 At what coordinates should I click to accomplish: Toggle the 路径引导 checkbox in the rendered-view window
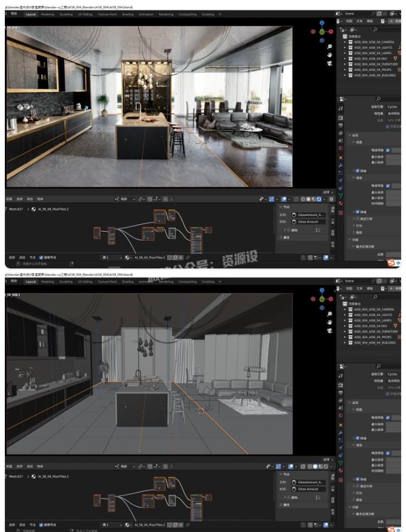click(x=357, y=219)
